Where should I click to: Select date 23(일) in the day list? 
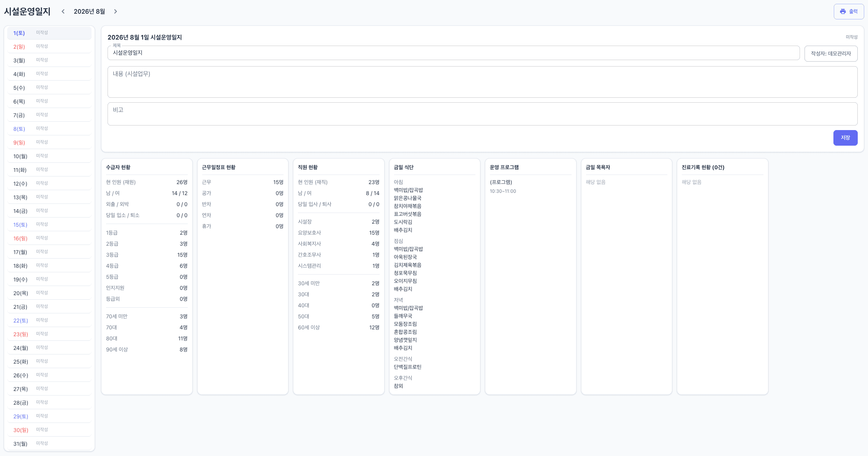[x=49, y=334]
